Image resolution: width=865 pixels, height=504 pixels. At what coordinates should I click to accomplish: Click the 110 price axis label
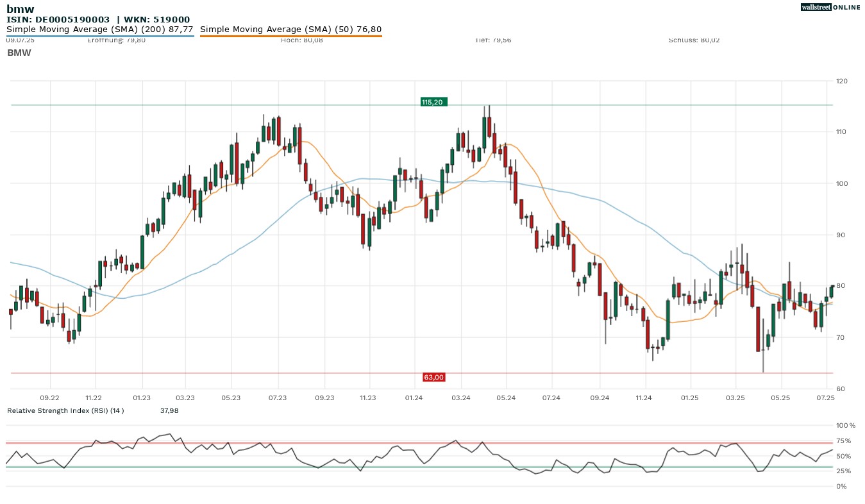842,132
